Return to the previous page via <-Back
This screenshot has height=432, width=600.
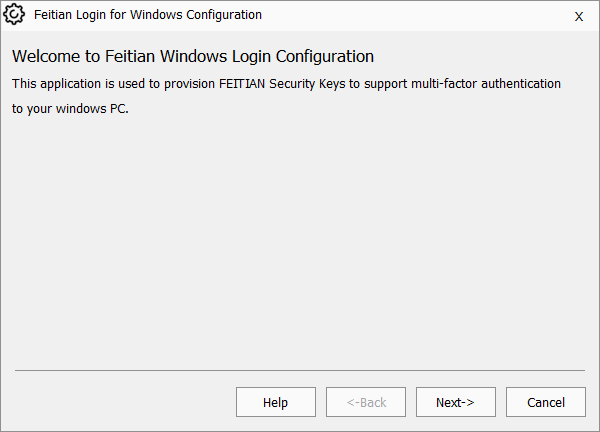366,402
